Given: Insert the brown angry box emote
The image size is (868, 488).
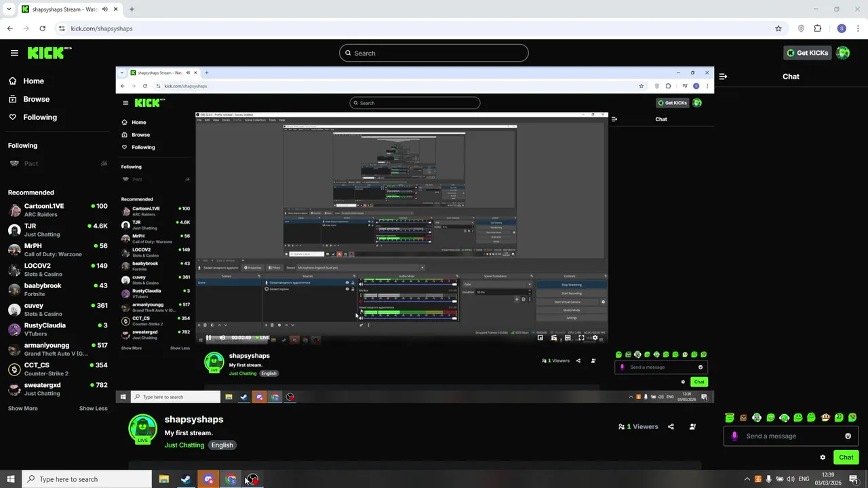Looking at the screenshot, I should click(743, 418).
